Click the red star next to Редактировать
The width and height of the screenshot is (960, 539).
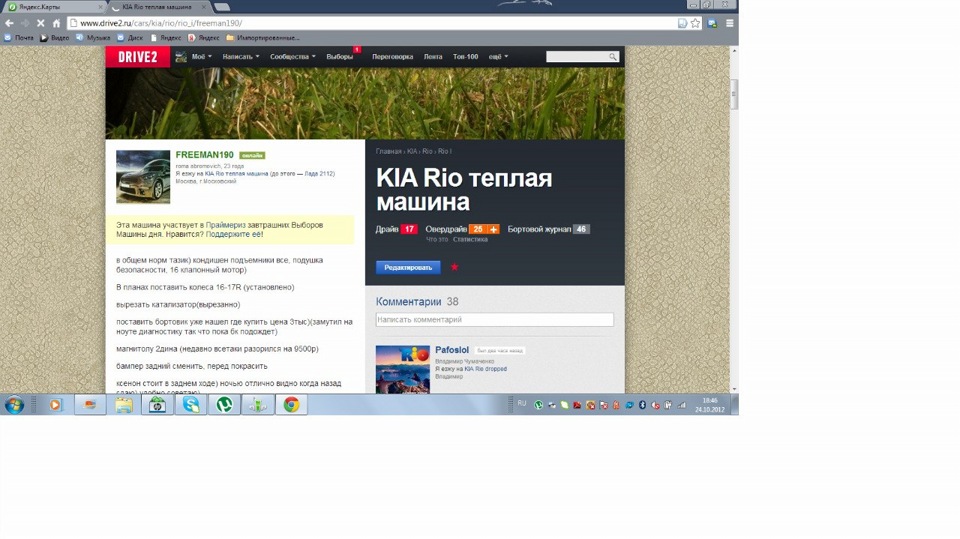pyautogui.click(x=454, y=267)
